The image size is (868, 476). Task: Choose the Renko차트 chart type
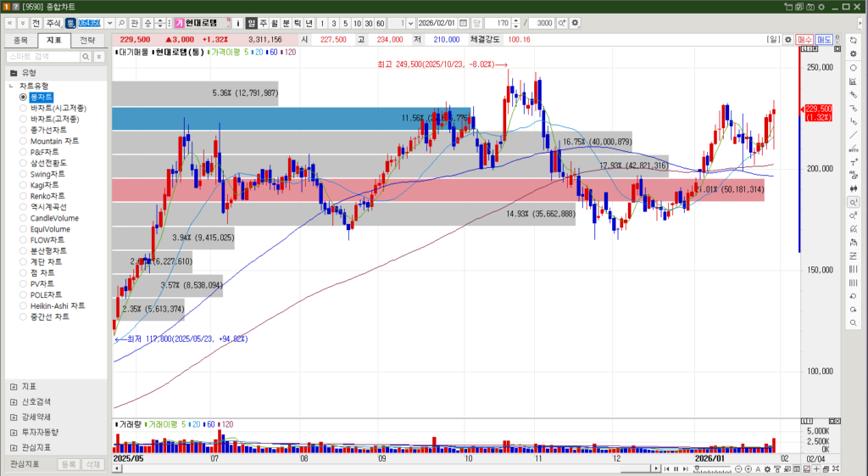pyautogui.click(x=44, y=196)
